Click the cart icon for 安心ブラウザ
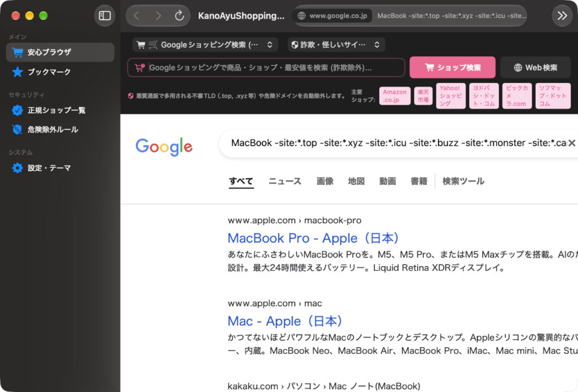578x392 pixels. click(17, 52)
